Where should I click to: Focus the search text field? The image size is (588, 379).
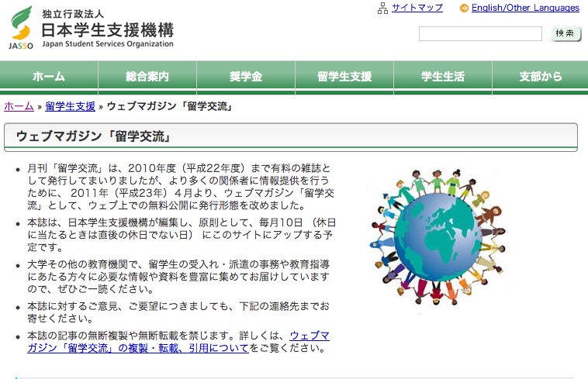pos(480,34)
